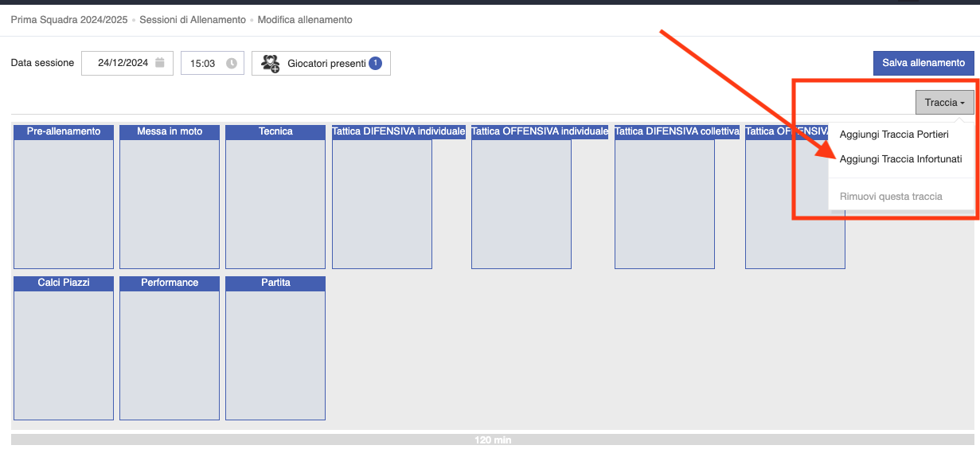Screen dimensions: 980x453
Task: Select the Calci Piazzi column
Action: coord(64,348)
